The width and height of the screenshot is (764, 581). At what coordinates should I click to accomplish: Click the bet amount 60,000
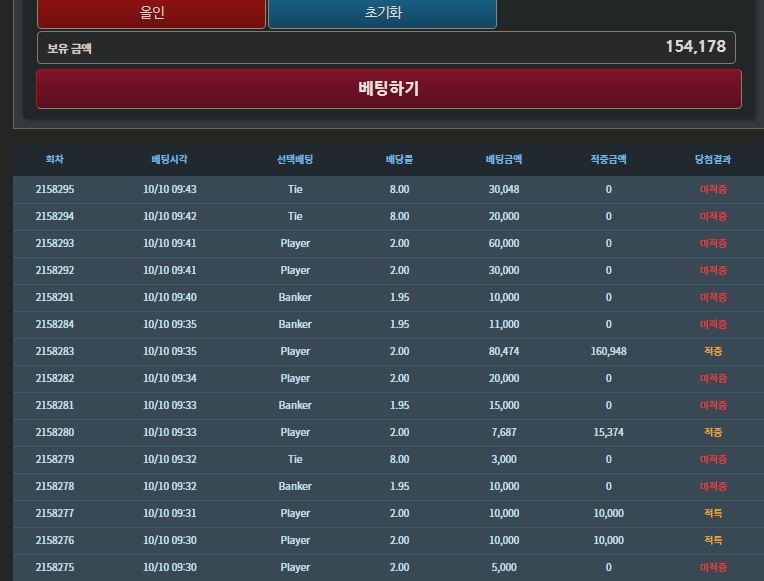pyautogui.click(x=504, y=243)
